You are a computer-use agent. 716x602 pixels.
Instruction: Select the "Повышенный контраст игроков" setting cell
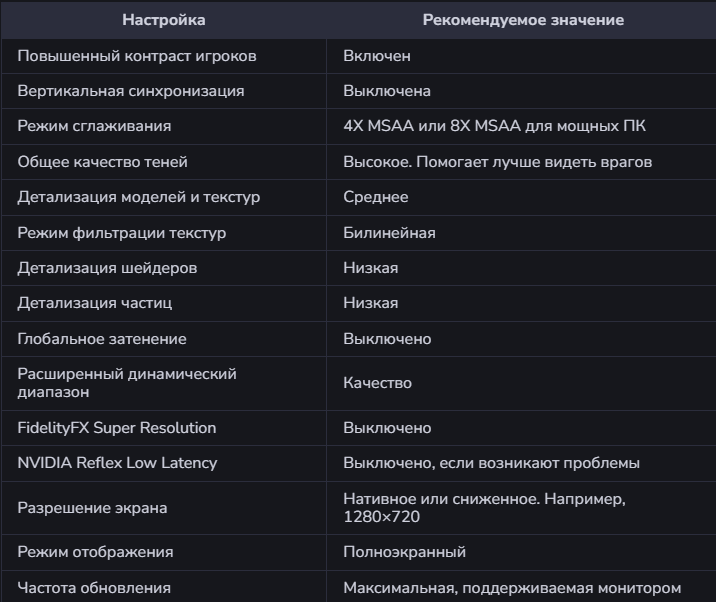tap(137, 56)
